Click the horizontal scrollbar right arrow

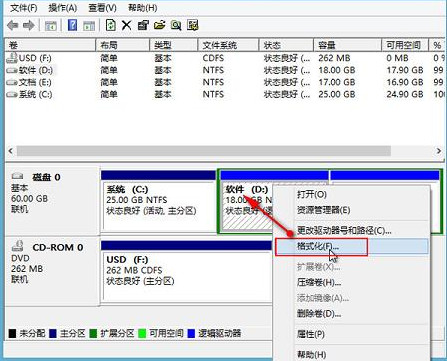point(438,151)
